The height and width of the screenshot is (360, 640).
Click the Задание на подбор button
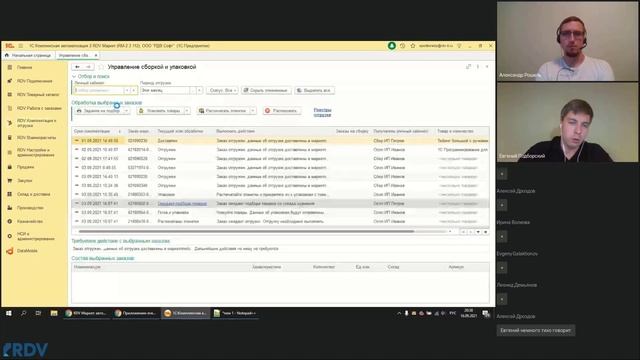pos(98,111)
